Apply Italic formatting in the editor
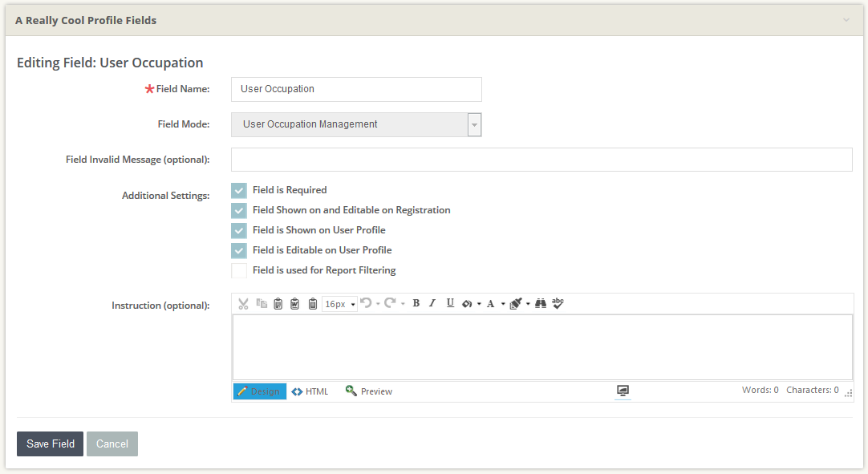This screenshot has height=474, width=868. coord(432,303)
